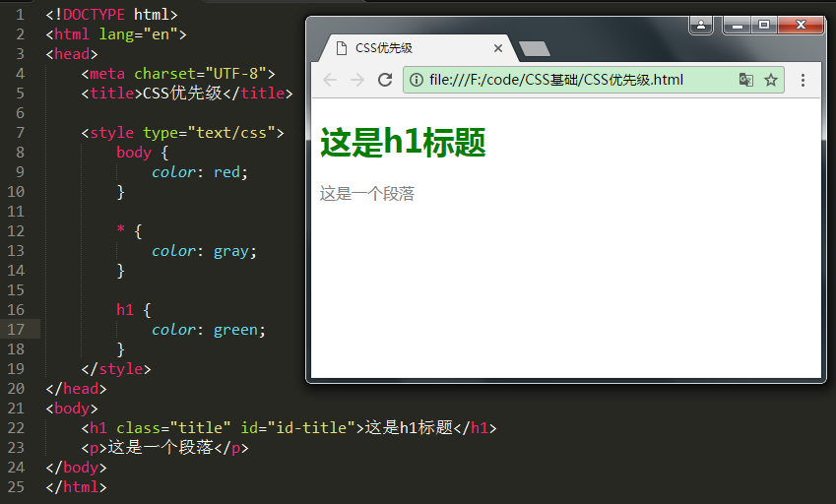Screen dimensions: 836x504
Task: Reload the page with the refresh icon
Action: pos(385,80)
